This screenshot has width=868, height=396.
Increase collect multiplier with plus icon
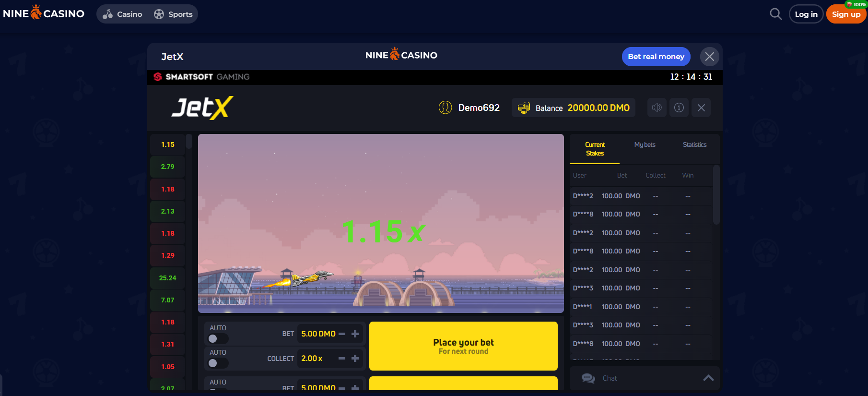tap(355, 358)
